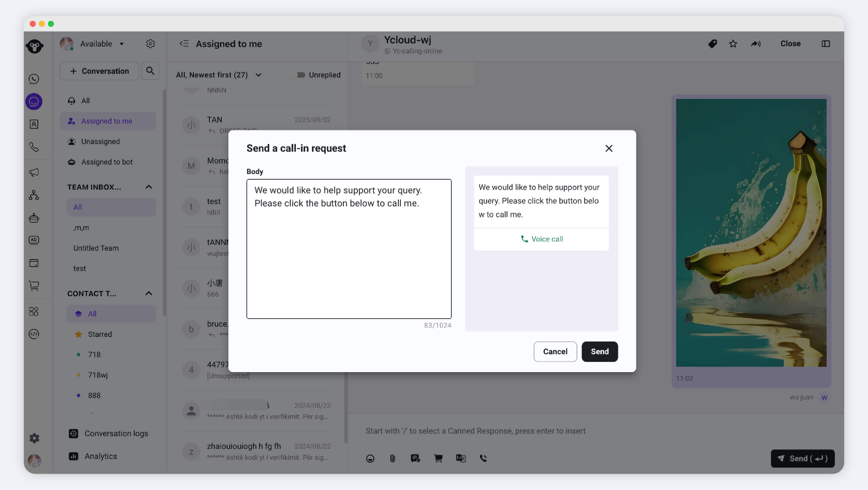The width and height of the screenshot is (868, 490).
Task: Open the emoji picker icon
Action: click(370, 458)
